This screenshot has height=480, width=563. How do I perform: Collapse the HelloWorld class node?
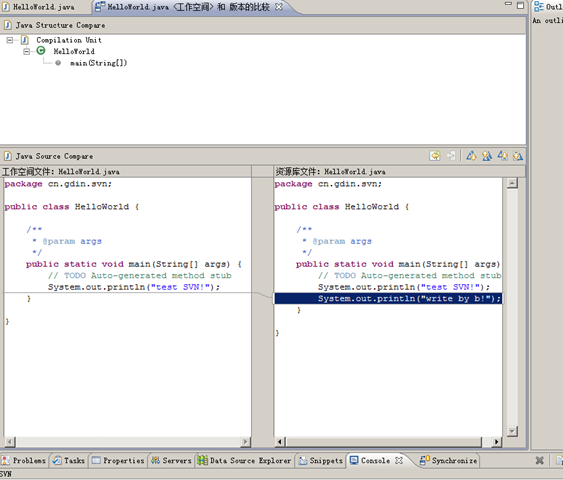[x=27, y=51]
